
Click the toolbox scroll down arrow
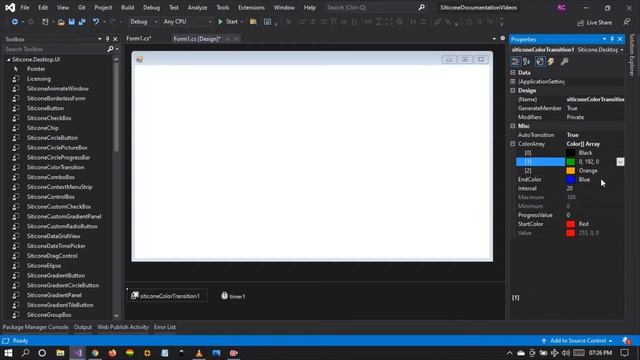point(116,316)
